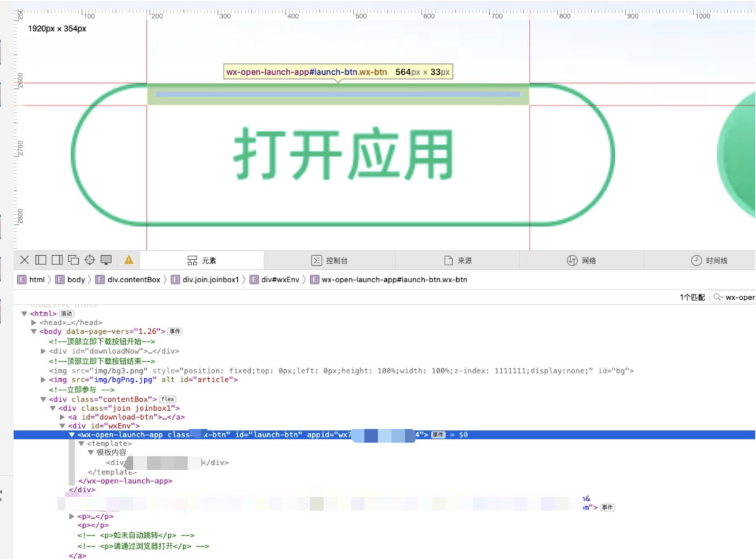Collapse the template node

click(x=82, y=443)
